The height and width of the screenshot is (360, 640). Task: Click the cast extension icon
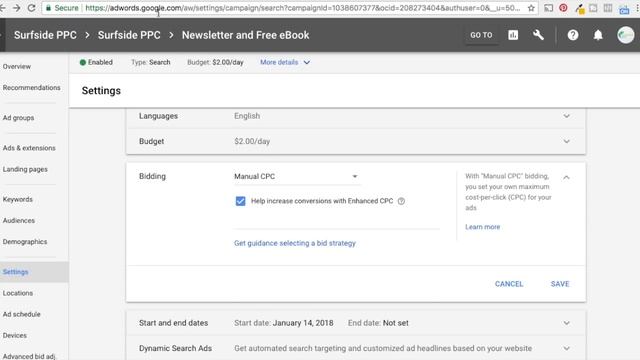click(549, 8)
